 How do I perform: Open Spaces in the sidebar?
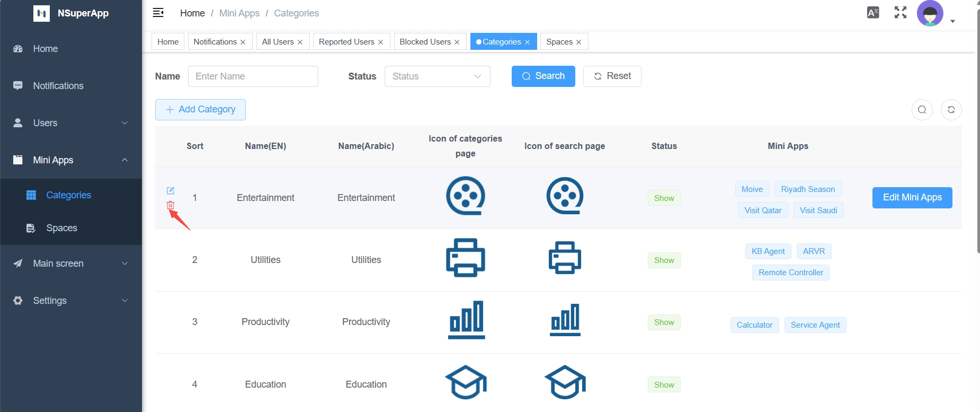[61, 228]
